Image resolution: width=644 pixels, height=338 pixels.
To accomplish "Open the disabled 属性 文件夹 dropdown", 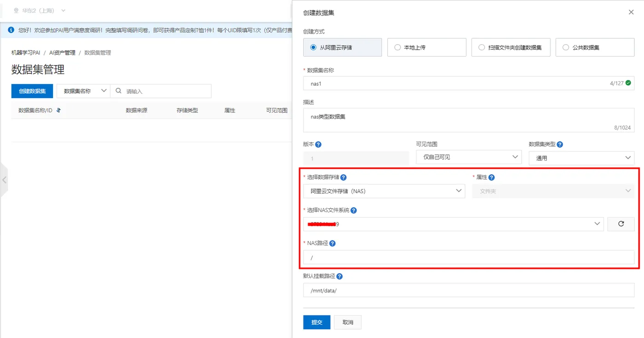I will point(553,191).
